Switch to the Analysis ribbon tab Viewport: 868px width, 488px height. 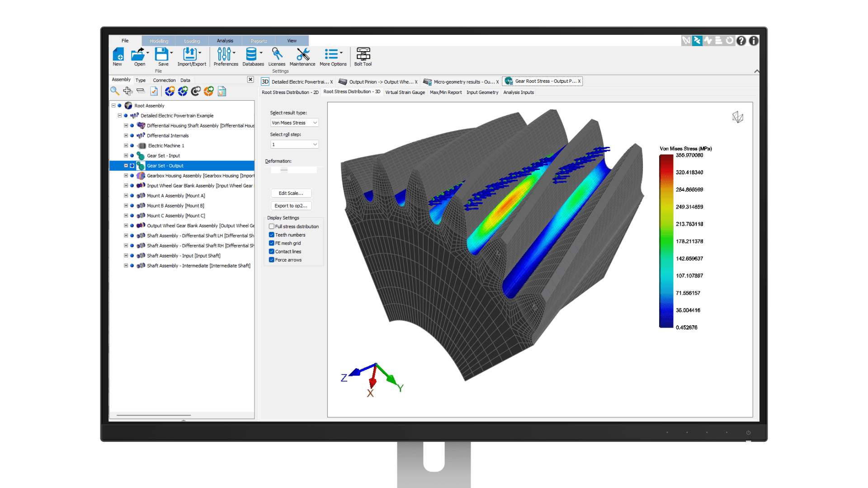click(225, 41)
